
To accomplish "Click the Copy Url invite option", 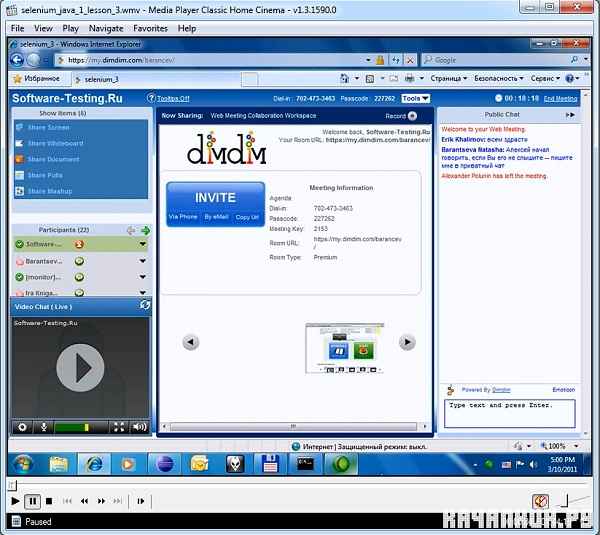I will coord(247,217).
